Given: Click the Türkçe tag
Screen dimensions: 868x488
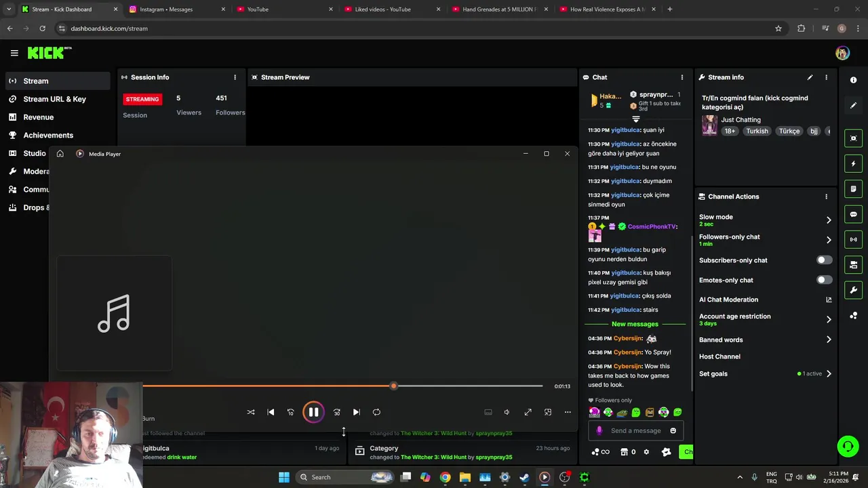Looking at the screenshot, I should (x=789, y=131).
